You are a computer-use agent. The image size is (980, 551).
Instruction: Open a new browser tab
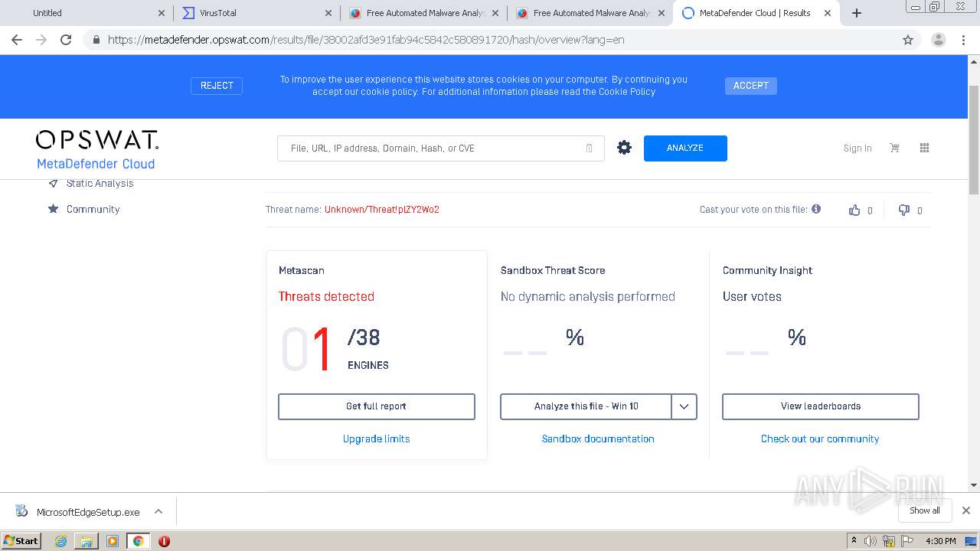pos(857,13)
